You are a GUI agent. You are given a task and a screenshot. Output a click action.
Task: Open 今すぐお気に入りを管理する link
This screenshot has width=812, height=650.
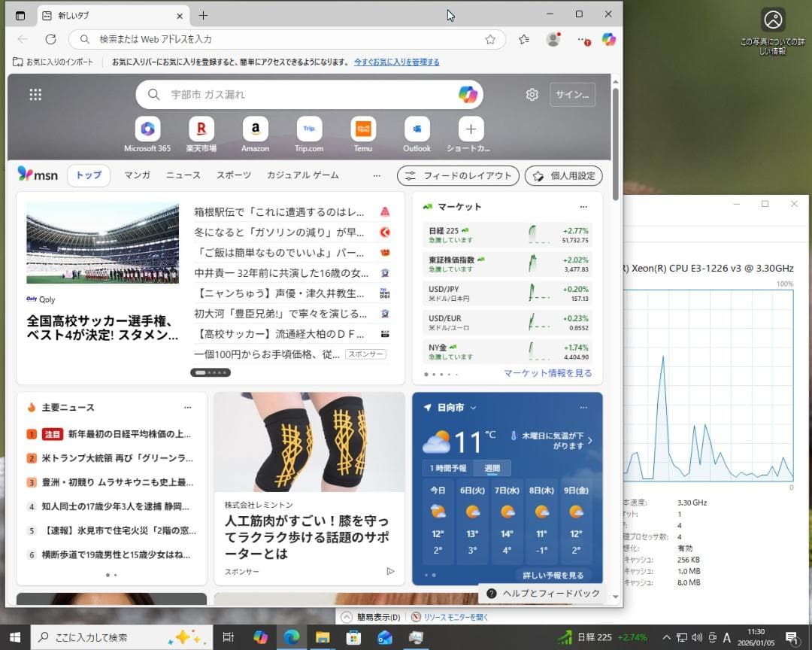pos(396,62)
